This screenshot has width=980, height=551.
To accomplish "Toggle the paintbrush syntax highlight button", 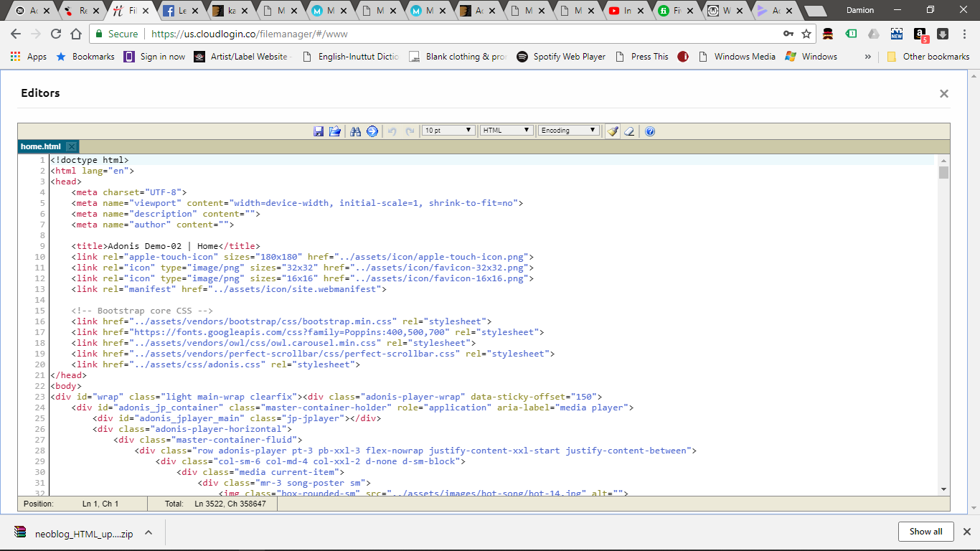I will point(612,131).
